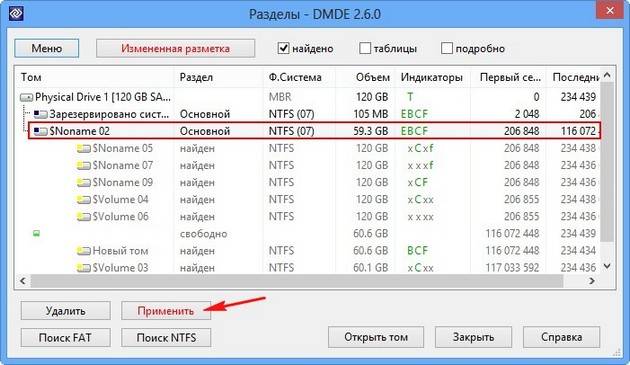
Task: Uncheck the найдено checkbox
Action: (x=283, y=48)
